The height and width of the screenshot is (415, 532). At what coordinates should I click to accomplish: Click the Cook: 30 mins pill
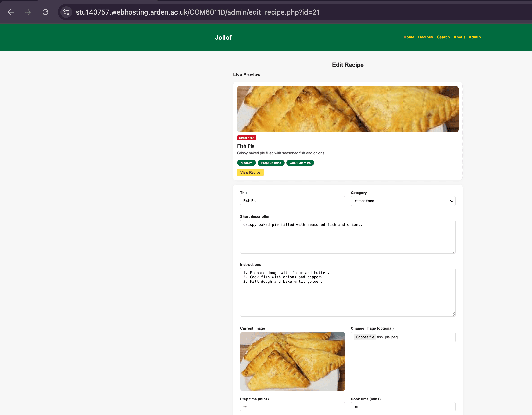click(300, 163)
